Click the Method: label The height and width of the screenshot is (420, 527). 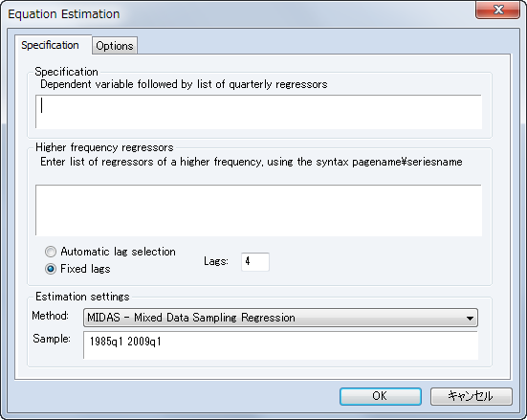(51, 316)
